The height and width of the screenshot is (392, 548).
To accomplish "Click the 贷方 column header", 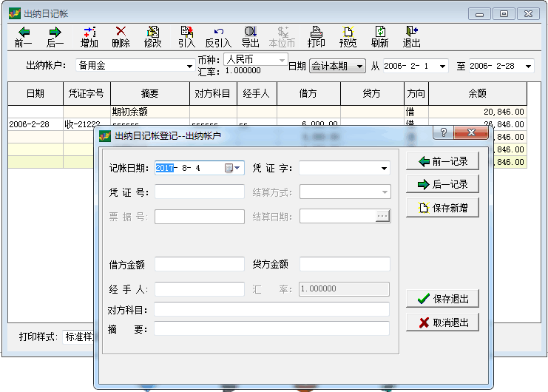I will click(372, 94).
